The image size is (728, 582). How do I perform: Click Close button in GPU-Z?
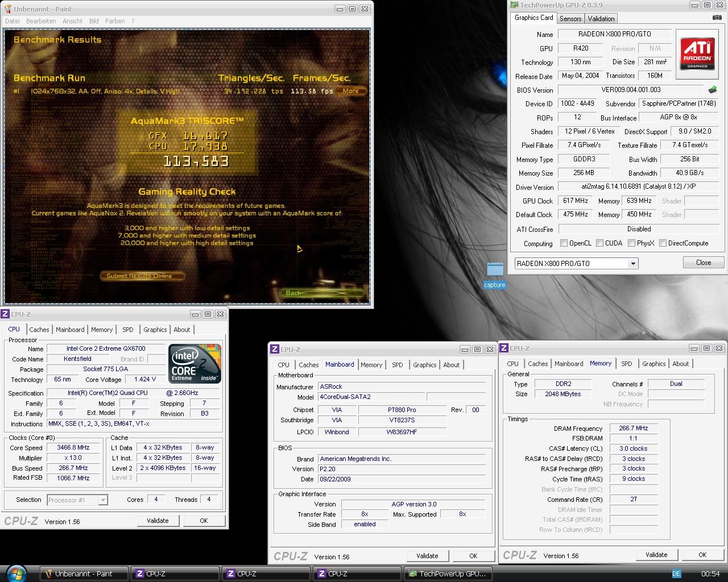704,263
